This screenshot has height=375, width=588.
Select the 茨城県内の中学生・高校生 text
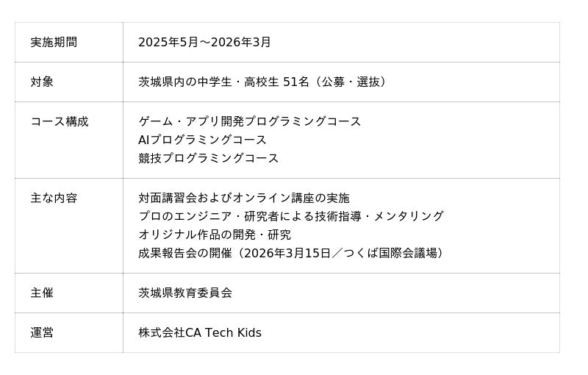point(209,82)
